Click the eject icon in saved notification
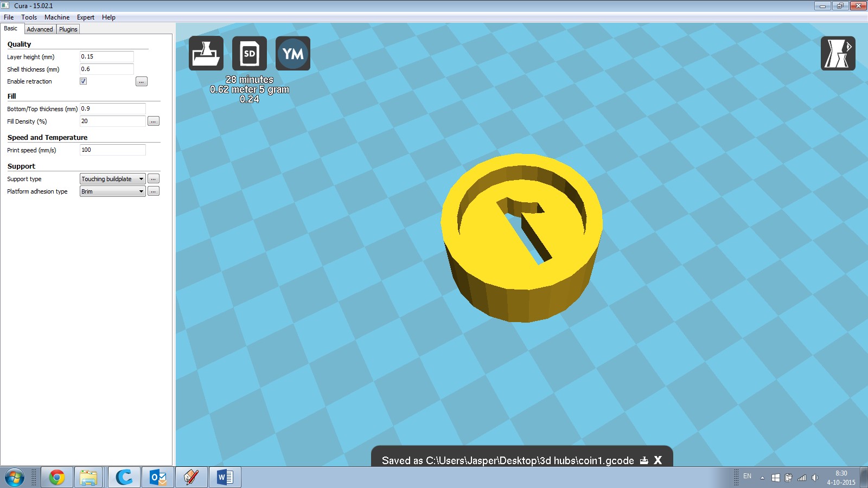 pyautogui.click(x=644, y=460)
